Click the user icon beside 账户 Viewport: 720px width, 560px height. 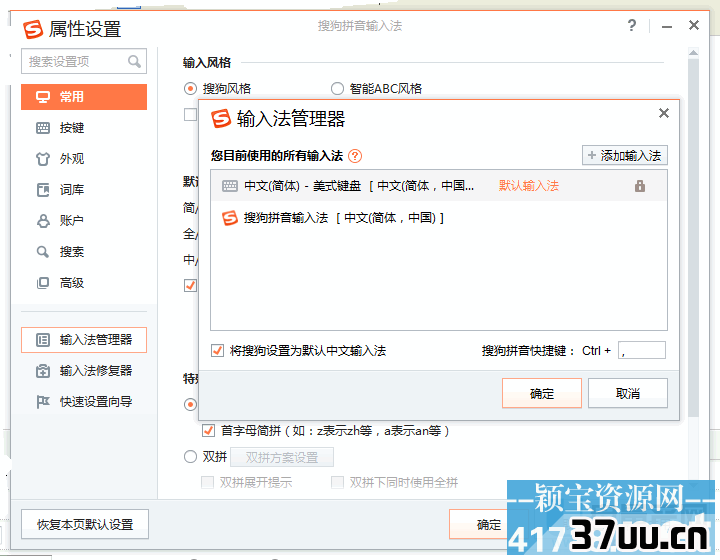(43, 221)
